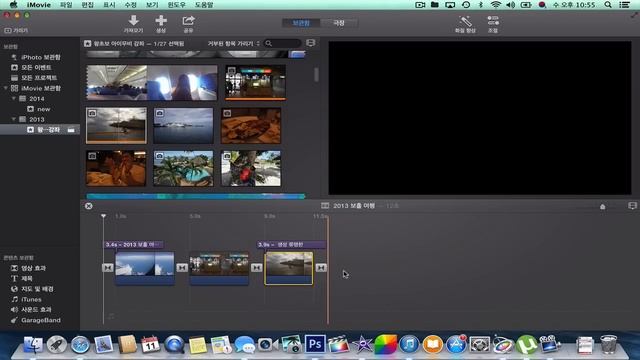This screenshot has height=360, width=640.
Task: Select the resort pool photo thumbnail
Action: click(x=183, y=168)
